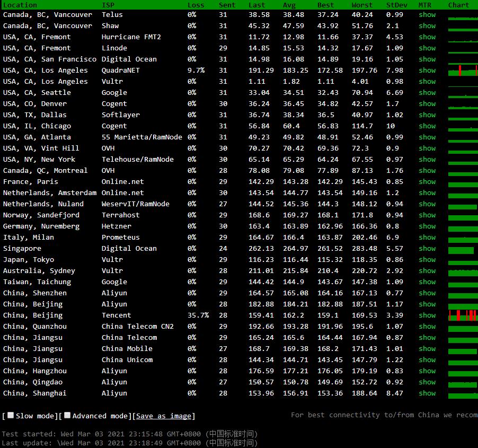Click the China connectivity recommendation text
The image size is (478, 448).
click(x=384, y=415)
